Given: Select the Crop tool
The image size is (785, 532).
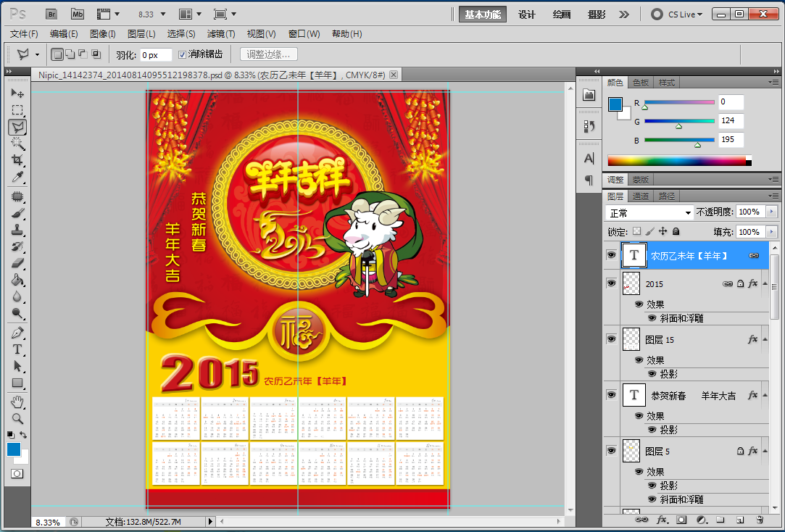Looking at the screenshot, I should (x=17, y=160).
